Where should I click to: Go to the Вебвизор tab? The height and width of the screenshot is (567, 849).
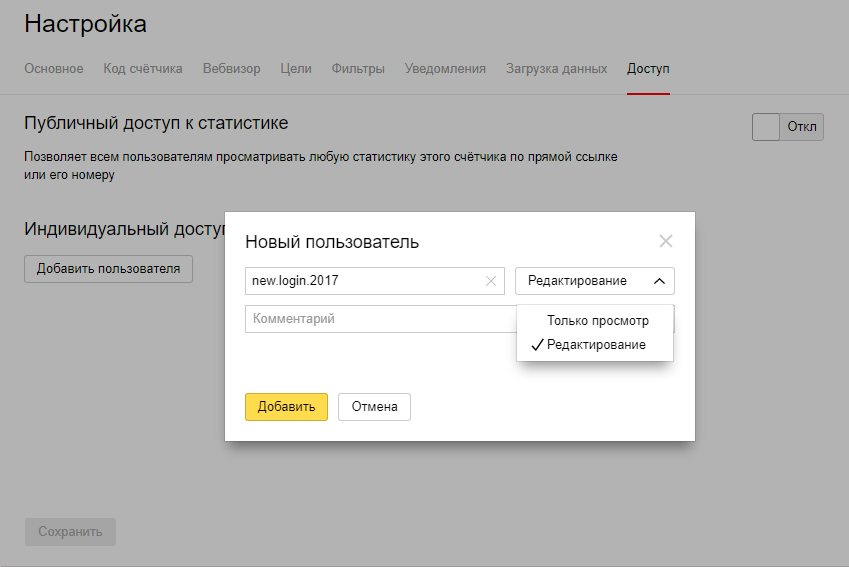tap(231, 69)
